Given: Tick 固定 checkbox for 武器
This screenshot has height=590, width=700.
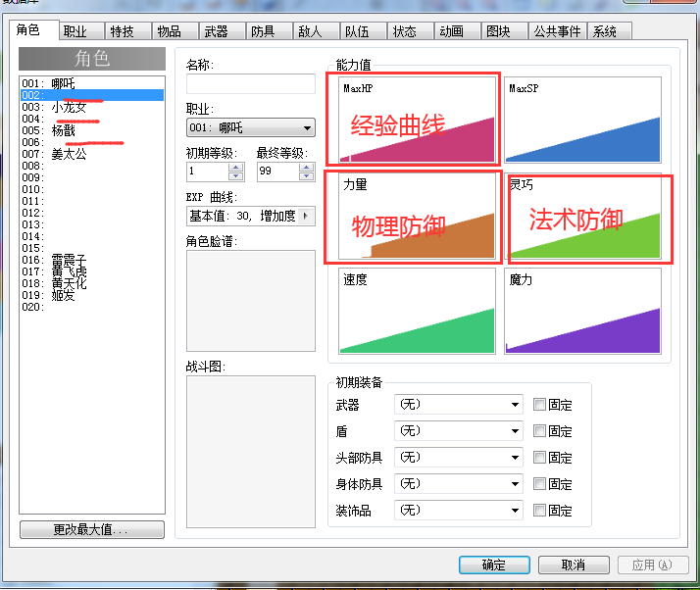Looking at the screenshot, I should coord(539,405).
